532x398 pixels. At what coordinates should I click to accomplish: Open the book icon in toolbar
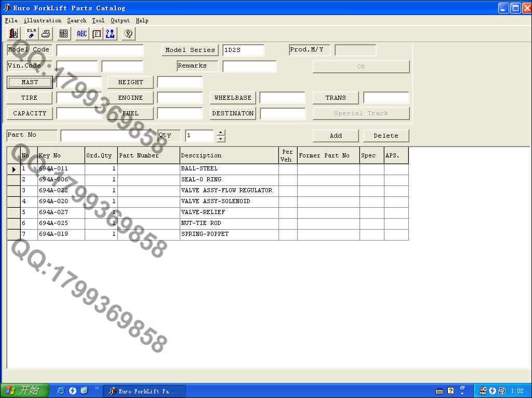tap(96, 34)
